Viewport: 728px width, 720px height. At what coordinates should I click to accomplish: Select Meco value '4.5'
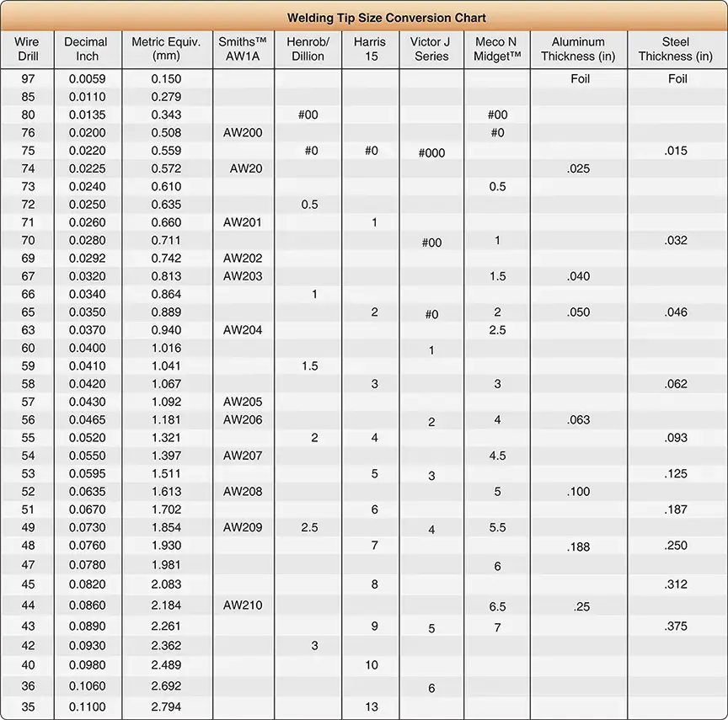[497, 456]
